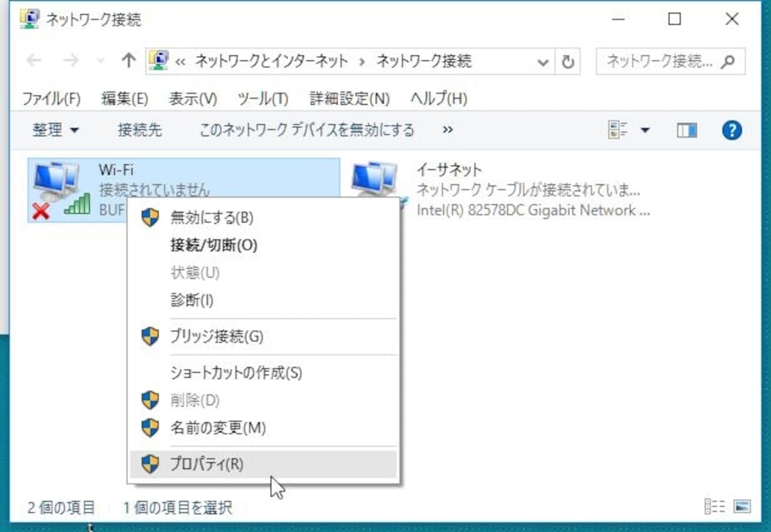This screenshot has height=532, width=771.
Task: Minimize the ネットワーク接続 window
Action: pos(618,19)
